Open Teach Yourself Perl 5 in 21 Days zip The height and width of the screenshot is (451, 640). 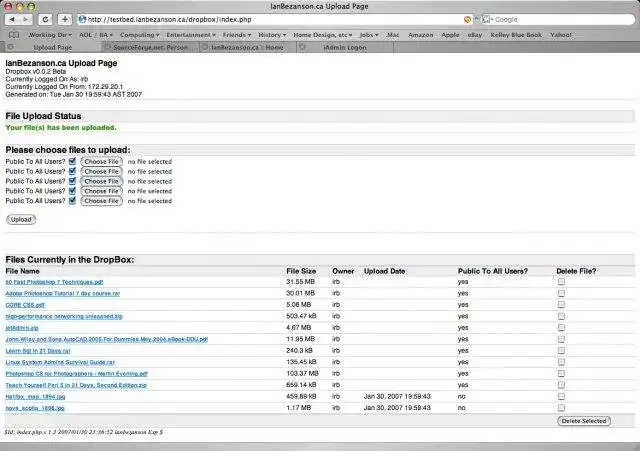76,385
